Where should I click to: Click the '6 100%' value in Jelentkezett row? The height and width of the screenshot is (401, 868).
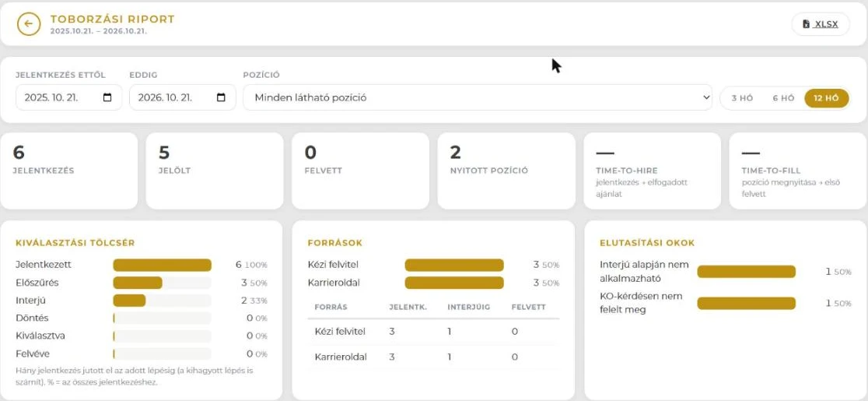(x=251, y=265)
